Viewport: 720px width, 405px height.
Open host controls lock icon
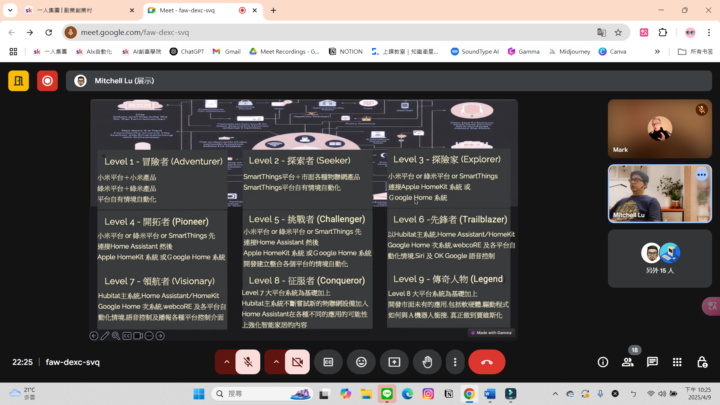702,362
